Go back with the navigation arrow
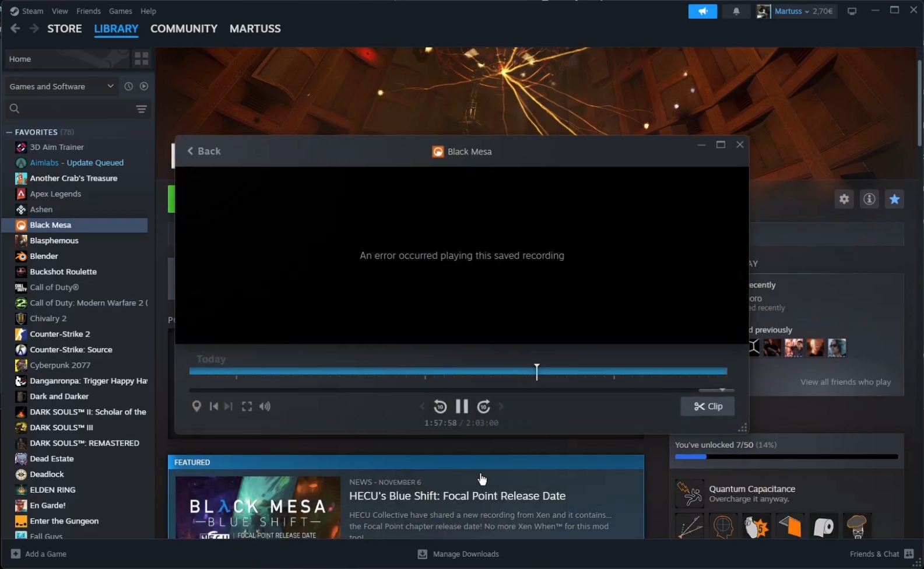 (15, 29)
